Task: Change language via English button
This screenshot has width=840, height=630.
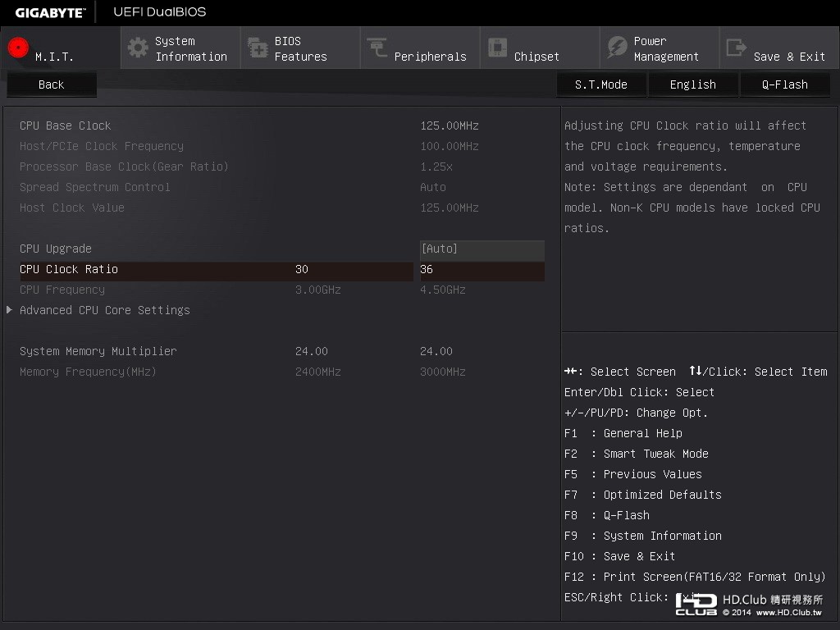Action: (x=693, y=84)
